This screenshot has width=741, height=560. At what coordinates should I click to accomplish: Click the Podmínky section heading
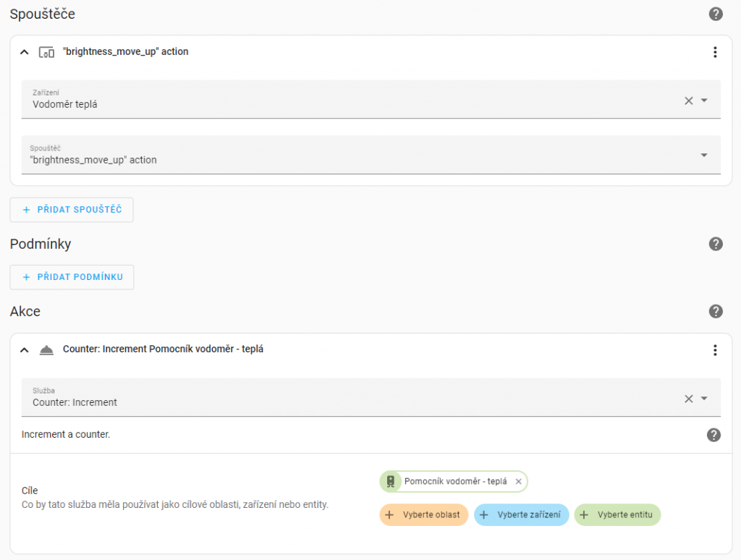[x=41, y=244]
